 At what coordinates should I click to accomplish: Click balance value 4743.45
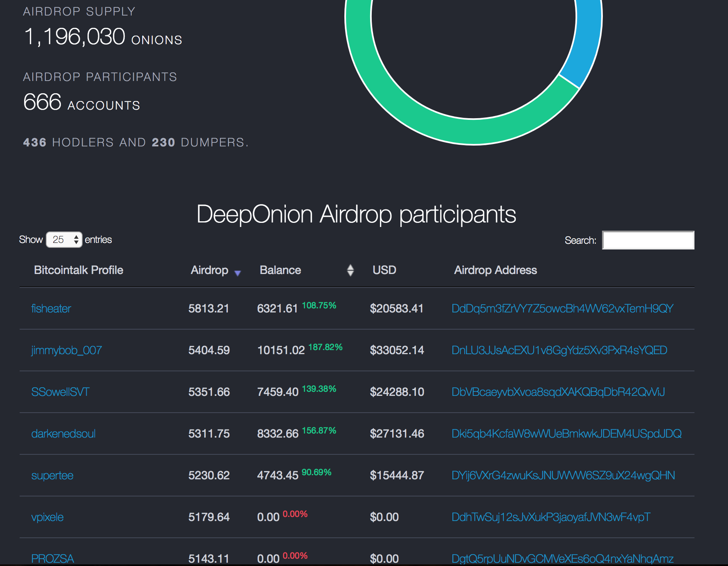pyautogui.click(x=278, y=476)
